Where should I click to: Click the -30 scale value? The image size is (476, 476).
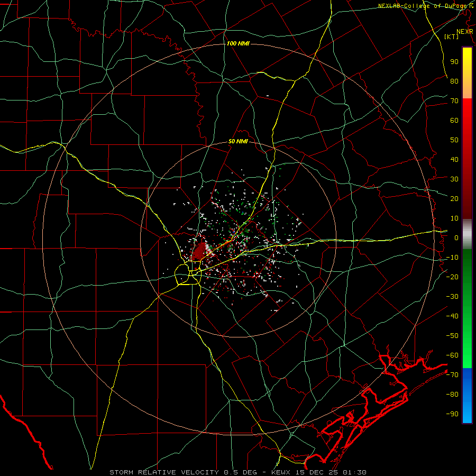452,297
